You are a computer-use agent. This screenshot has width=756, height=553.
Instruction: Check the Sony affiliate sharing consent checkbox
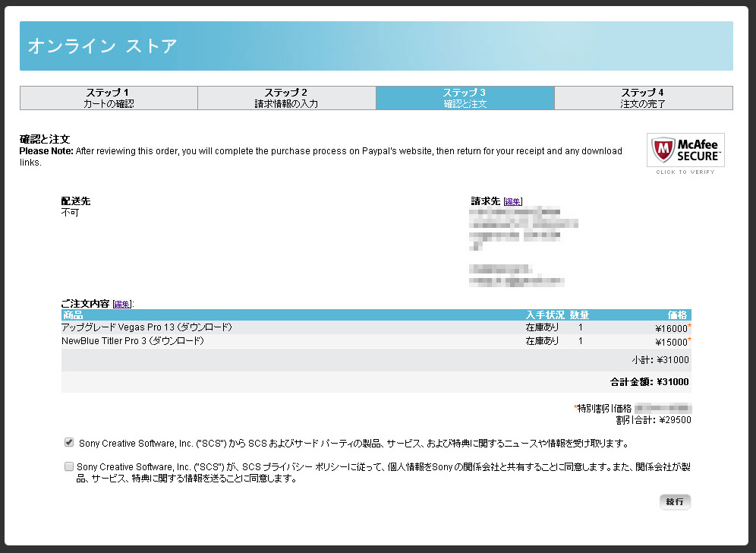click(69, 466)
